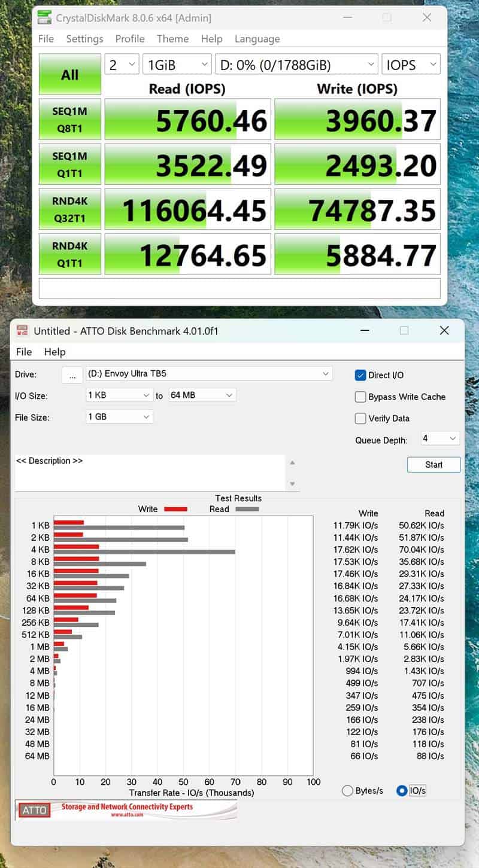Open the Profile menu in CrystalDiskMark
The height and width of the screenshot is (868, 479).
coord(130,39)
